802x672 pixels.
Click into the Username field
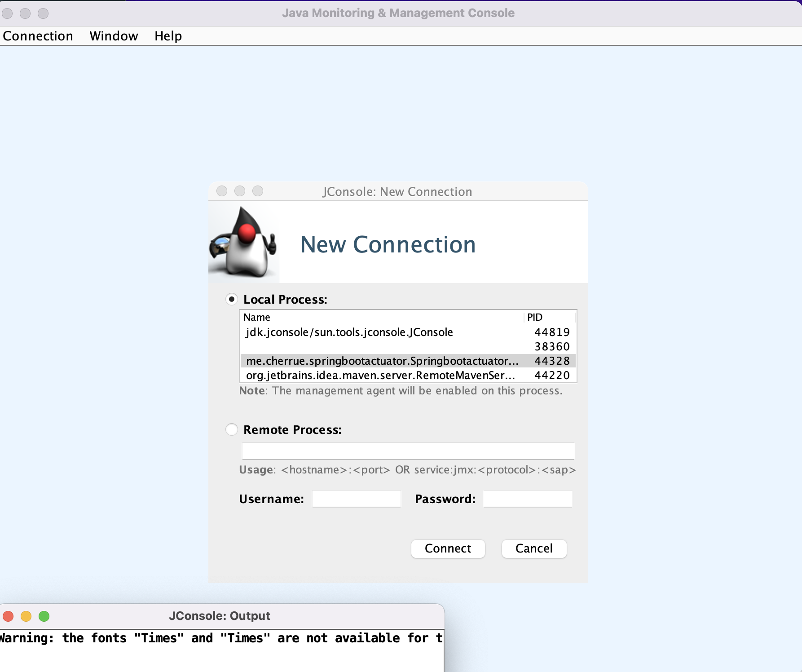357,499
